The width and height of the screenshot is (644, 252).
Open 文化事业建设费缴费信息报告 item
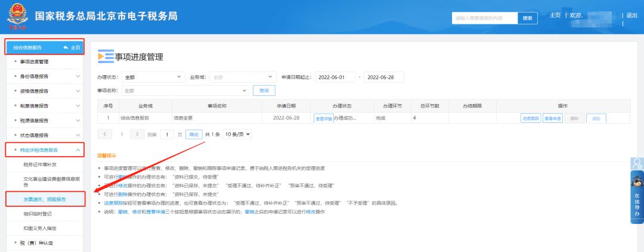point(52,182)
